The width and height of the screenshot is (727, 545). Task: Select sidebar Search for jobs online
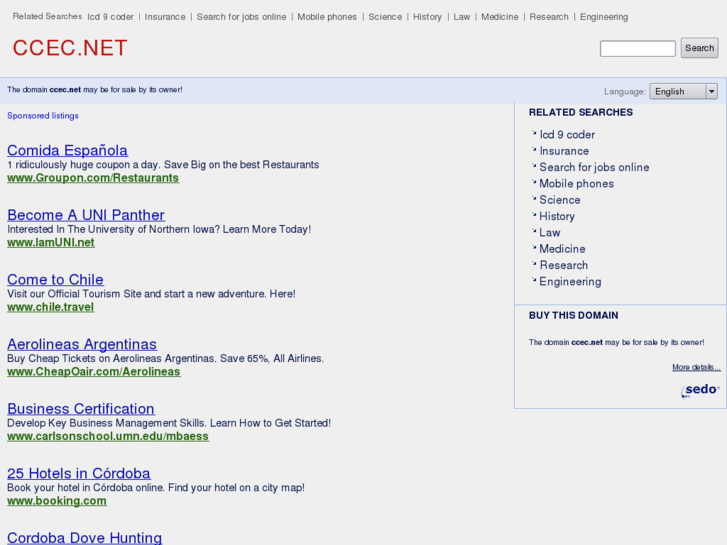coord(594,167)
